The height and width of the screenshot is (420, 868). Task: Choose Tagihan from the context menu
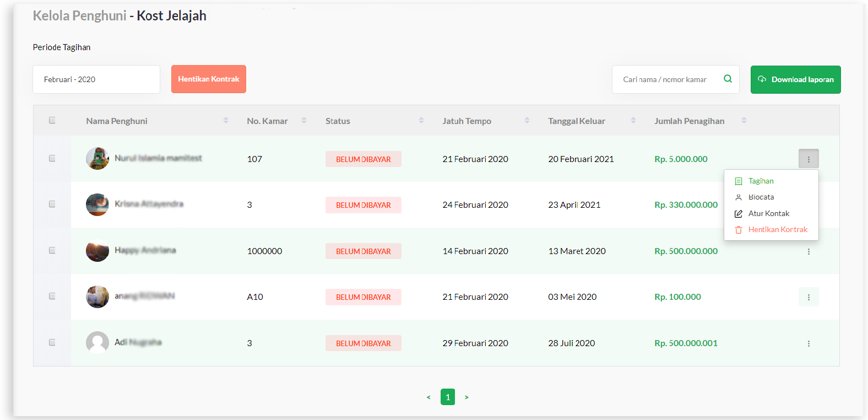761,181
